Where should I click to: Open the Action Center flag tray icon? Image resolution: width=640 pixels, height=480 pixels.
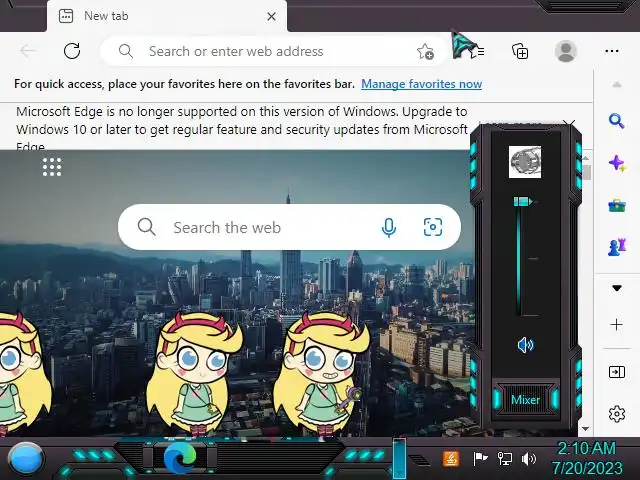(x=480, y=459)
